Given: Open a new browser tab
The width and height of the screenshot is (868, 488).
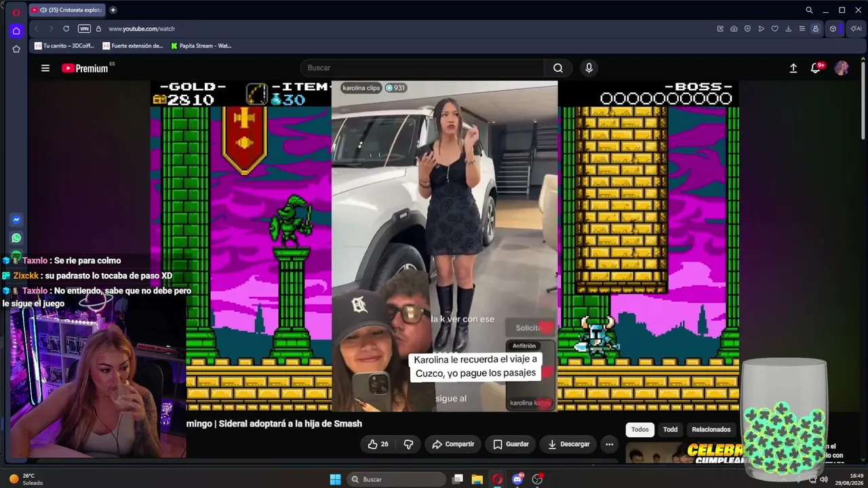Looking at the screenshot, I should (113, 10).
